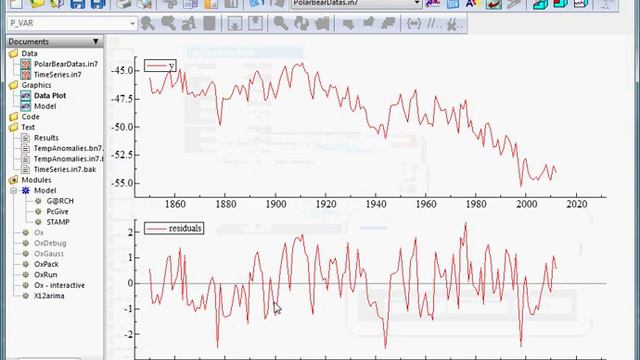Click the second binoculars (Find next) icon

[x=168, y=23]
